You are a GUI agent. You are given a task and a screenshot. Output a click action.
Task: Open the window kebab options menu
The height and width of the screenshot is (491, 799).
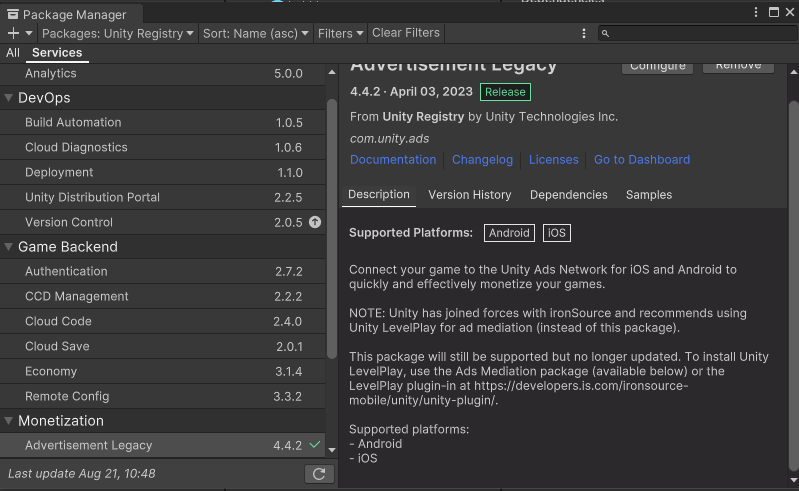[756, 12]
